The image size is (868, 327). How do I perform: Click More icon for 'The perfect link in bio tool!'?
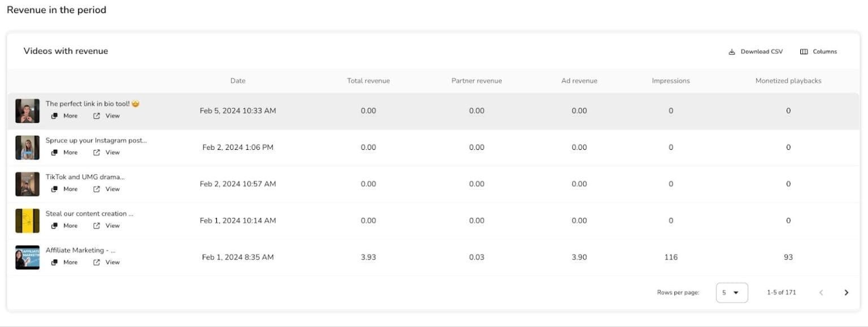55,116
